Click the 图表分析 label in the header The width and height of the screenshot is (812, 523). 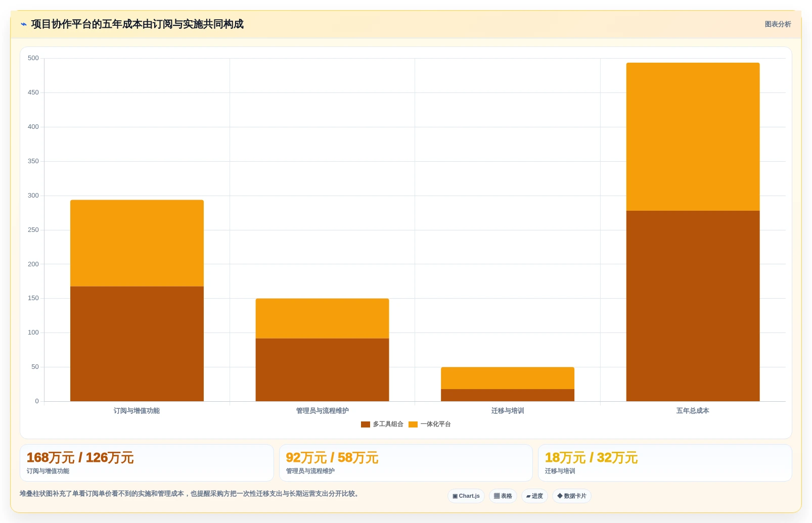pos(778,24)
